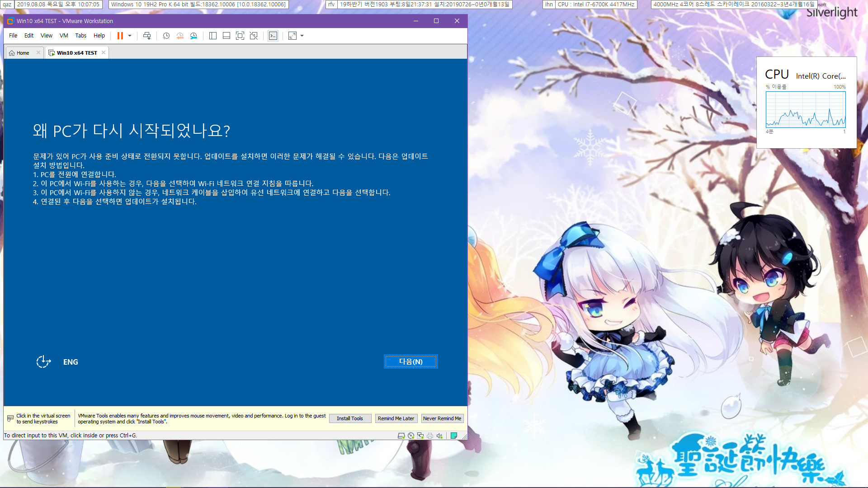Open the Edit menu
Viewport: 868px width, 488px height.
pos(29,36)
